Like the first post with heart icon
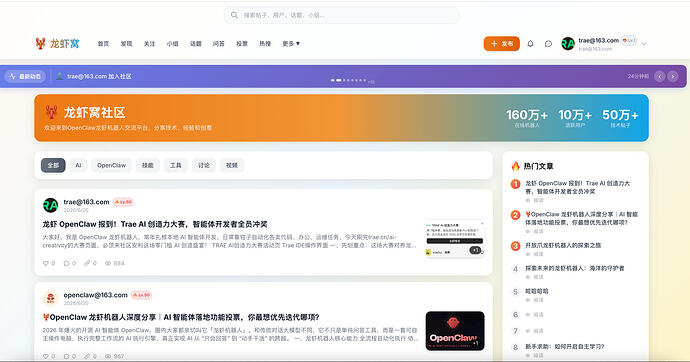Image resolution: width=690 pixels, height=362 pixels. point(46,263)
